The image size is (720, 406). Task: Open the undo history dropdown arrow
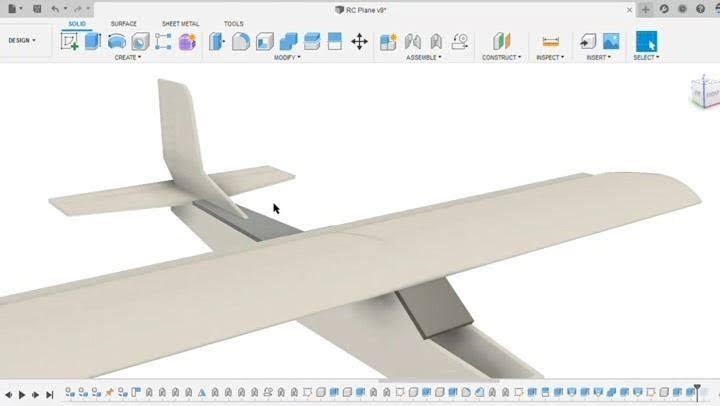[x=65, y=9]
